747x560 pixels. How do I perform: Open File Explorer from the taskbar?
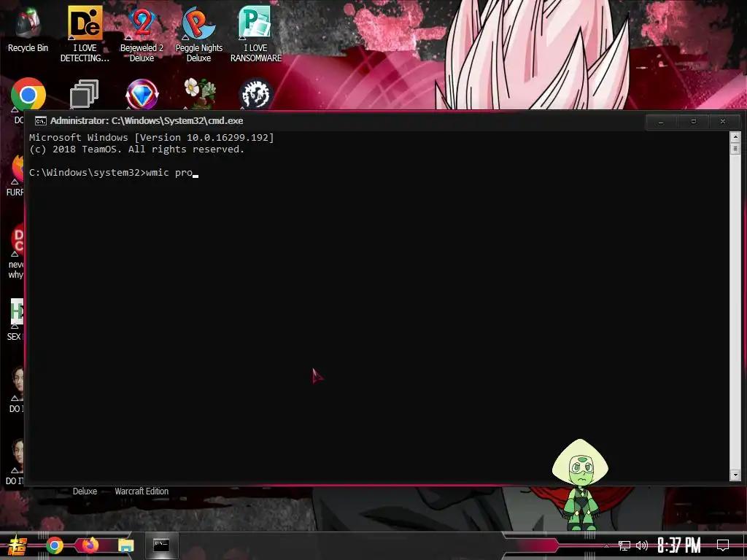tap(125, 545)
